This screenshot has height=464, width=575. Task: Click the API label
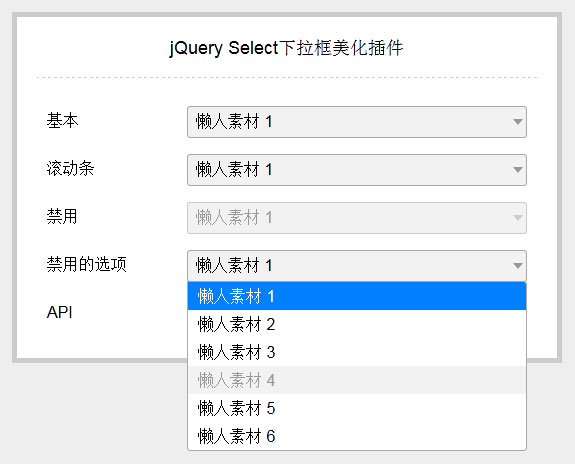click(x=59, y=313)
